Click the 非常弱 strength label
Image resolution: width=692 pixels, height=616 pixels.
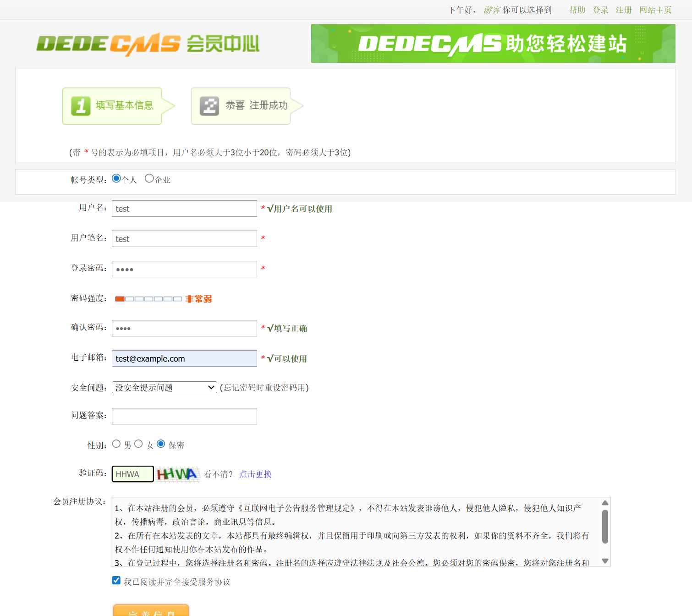pos(198,299)
